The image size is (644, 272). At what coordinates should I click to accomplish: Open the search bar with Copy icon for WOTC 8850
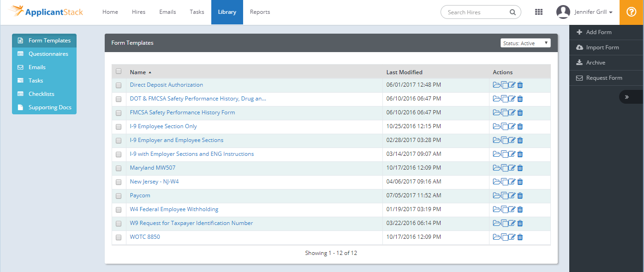(x=504, y=237)
